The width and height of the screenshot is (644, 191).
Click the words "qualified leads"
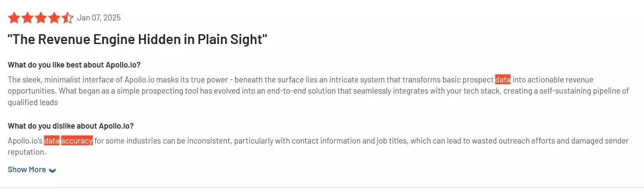tap(32, 103)
